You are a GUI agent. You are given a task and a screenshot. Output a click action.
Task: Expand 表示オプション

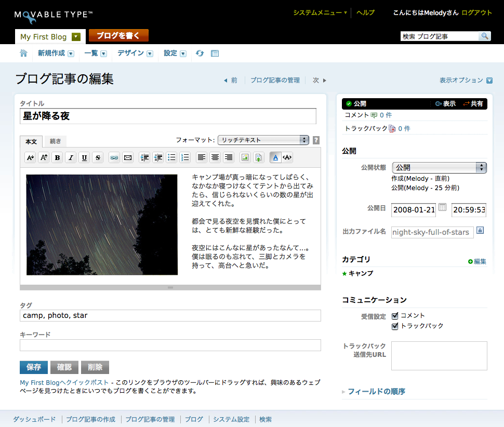pos(466,81)
